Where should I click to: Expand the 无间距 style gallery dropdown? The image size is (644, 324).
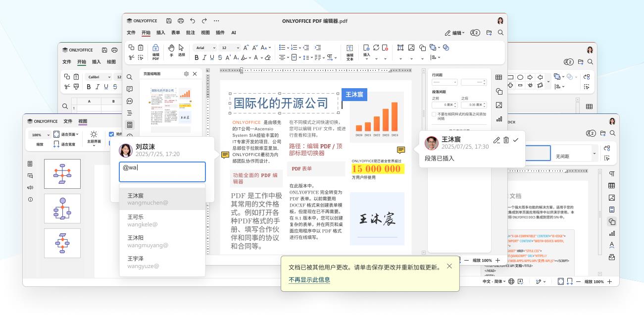pyautogui.click(x=594, y=154)
